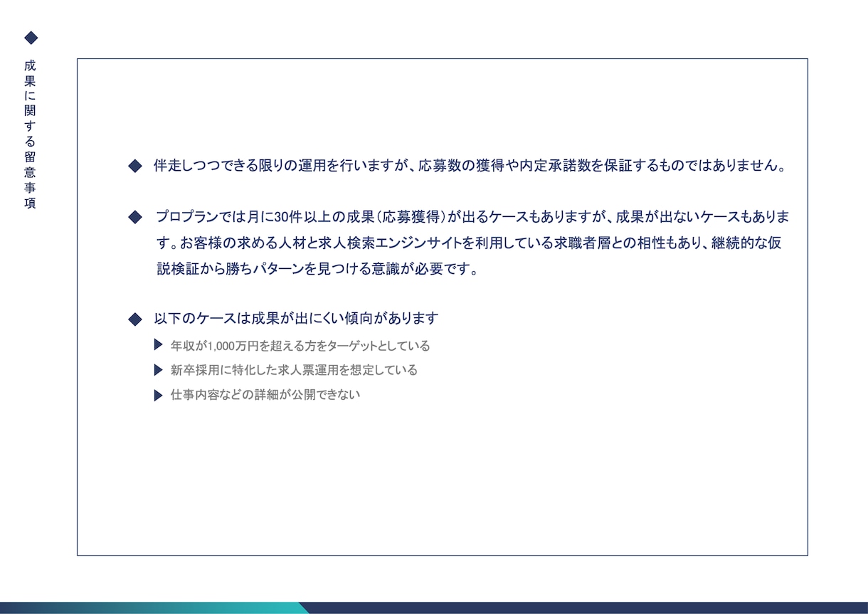This screenshot has height=614, width=868.
Task: Select the line 説検証から勝ちパターンを見つける意識が必要です
Action: pyautogui.click(x=318, y=269)
